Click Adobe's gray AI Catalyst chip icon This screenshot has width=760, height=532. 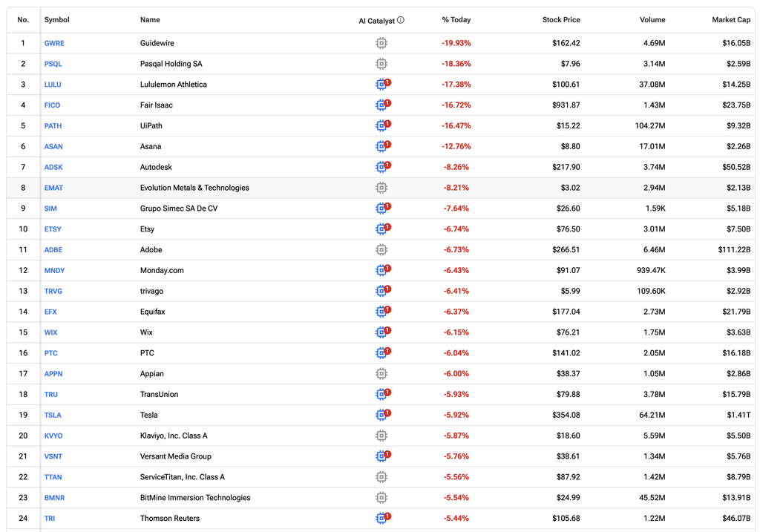pyautogui.click(x=381, y=249)
